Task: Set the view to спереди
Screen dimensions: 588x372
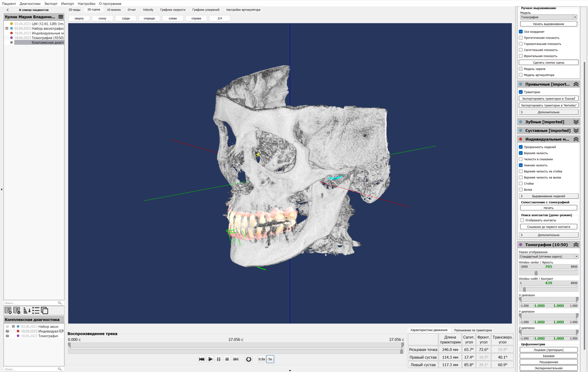Action: [149, 18]
